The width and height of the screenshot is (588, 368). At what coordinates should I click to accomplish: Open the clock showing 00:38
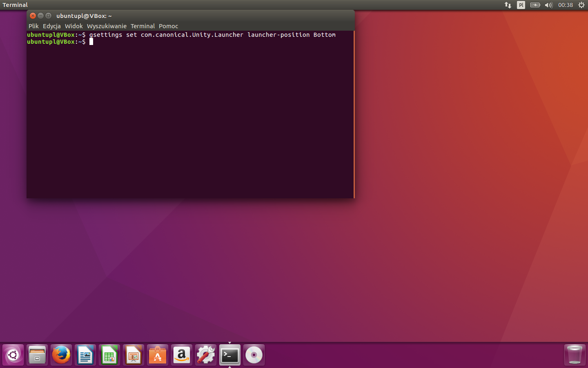(x=566, y=5)
